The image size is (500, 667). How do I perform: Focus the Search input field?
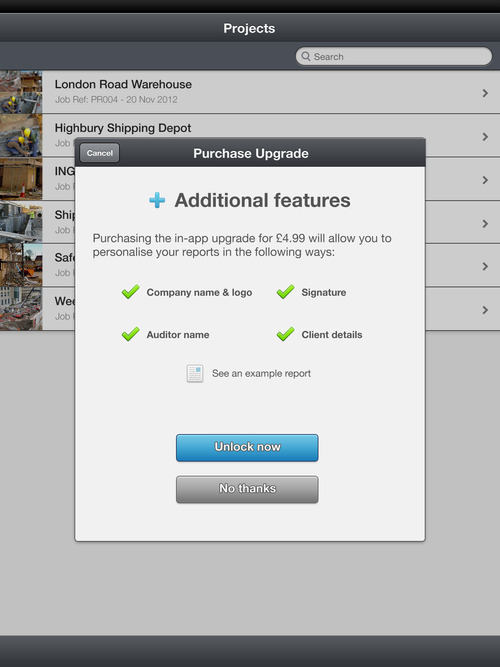pos(394,56)
